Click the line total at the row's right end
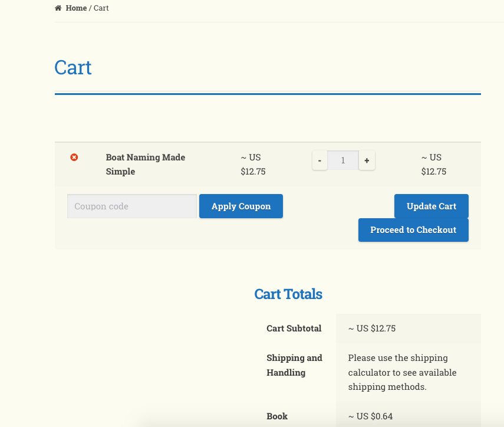Image resolution: width=504 pixels, height=427 pixels. [433, 165]
